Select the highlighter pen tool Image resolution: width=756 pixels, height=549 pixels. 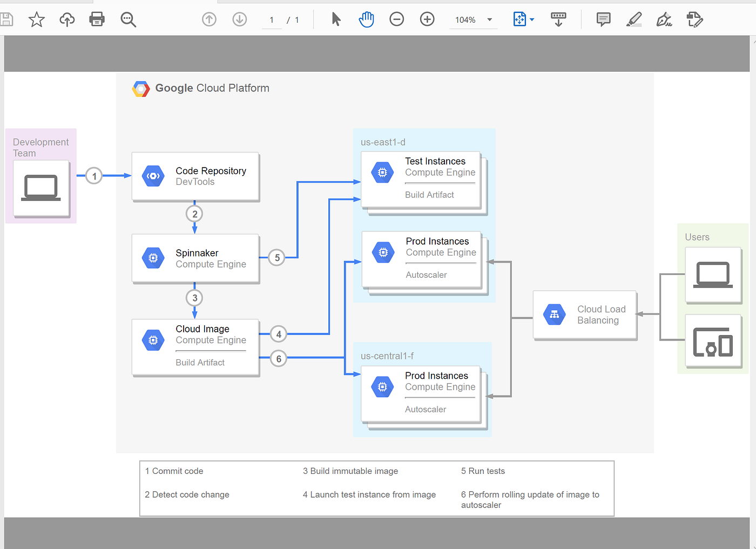[x=634, y=20]
